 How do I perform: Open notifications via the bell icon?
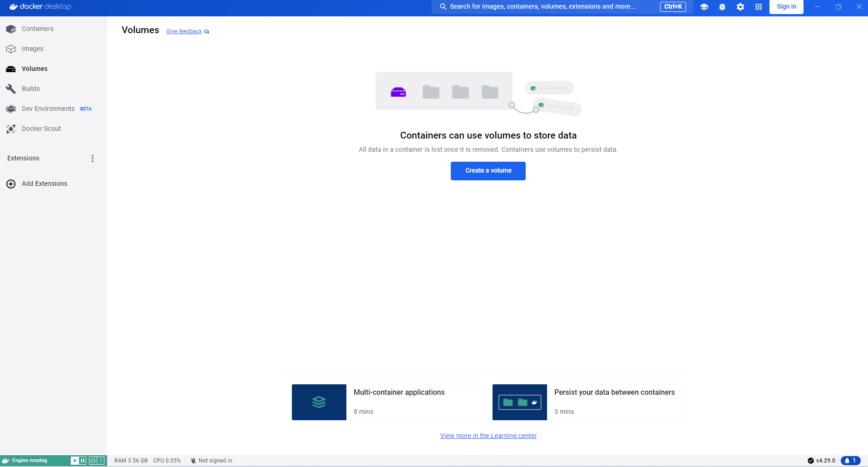point(850,460)
